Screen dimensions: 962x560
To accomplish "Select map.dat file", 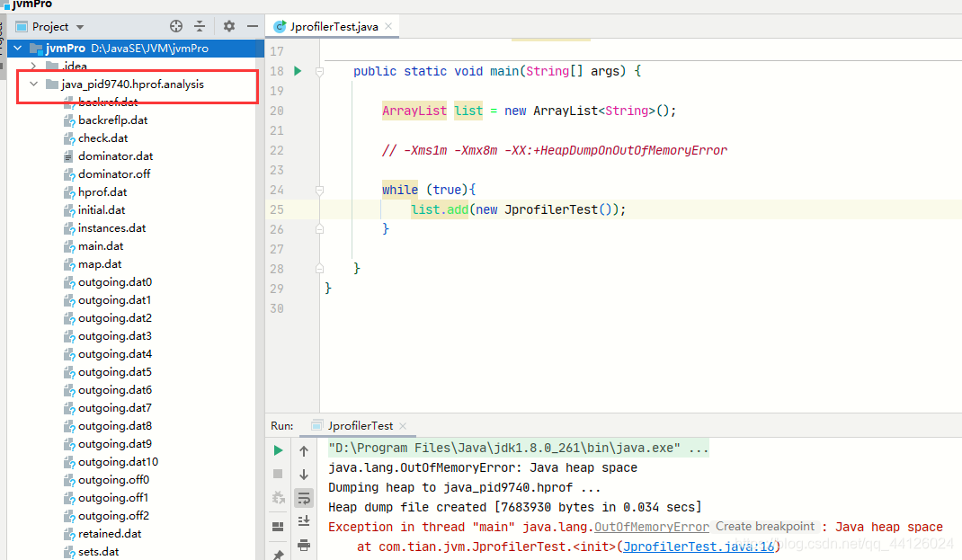I will tap(100, 263).
